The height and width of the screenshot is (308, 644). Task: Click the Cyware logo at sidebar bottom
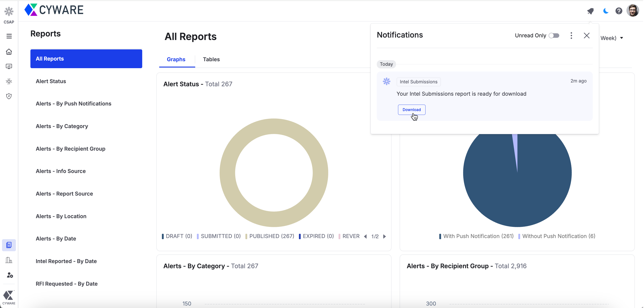click(x=9, y=297)
